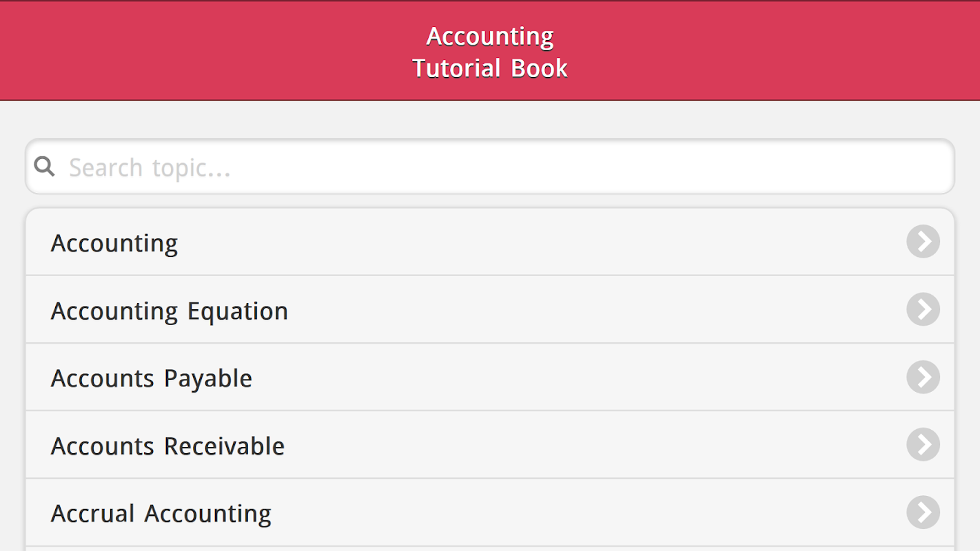Open the Accounting topic

click(x=490, y=242)
